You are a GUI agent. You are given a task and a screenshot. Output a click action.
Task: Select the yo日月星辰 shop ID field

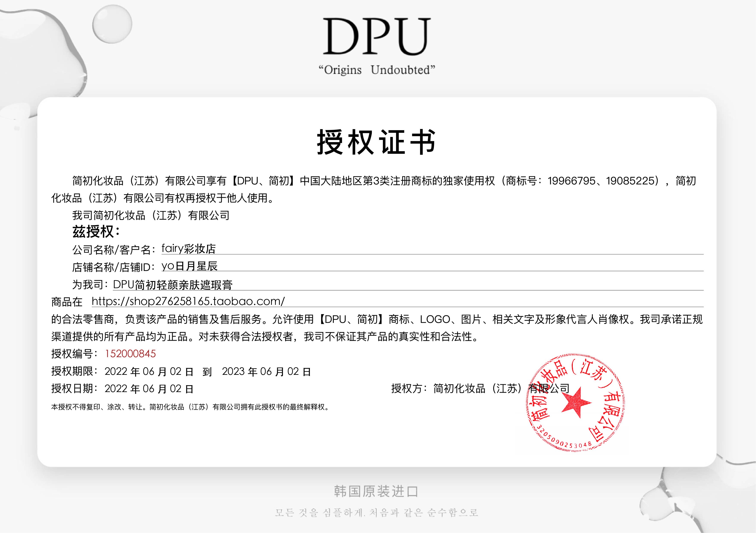[189, 266]
